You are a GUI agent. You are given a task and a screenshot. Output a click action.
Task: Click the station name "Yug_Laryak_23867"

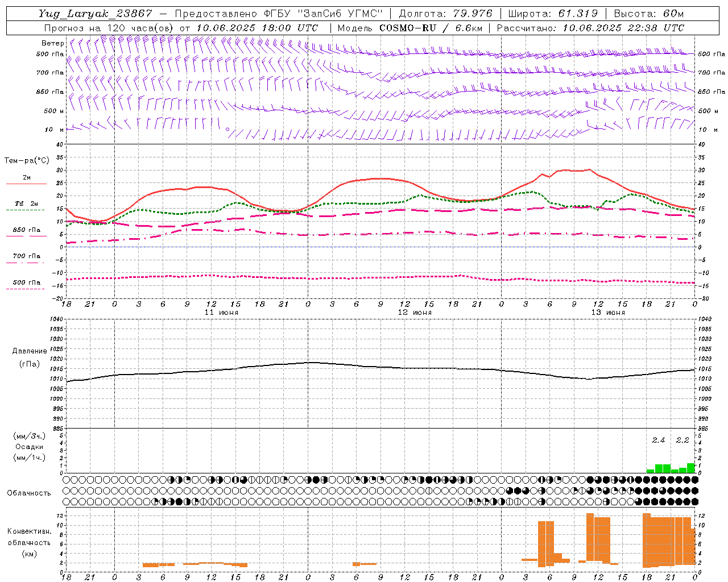95,14
